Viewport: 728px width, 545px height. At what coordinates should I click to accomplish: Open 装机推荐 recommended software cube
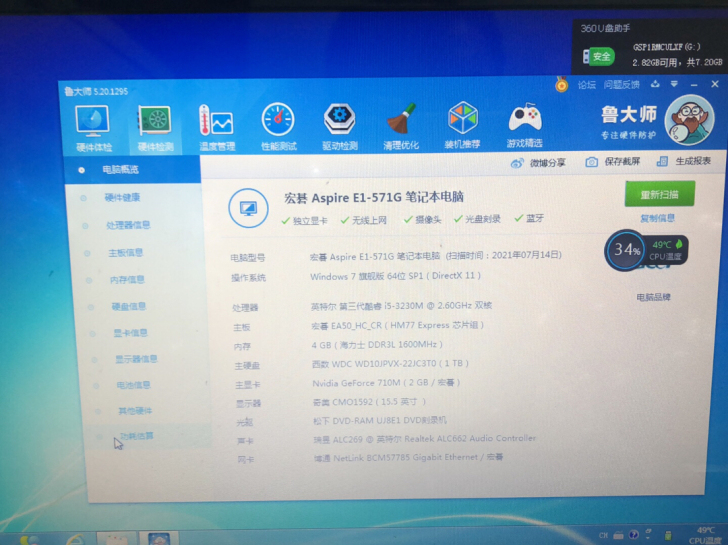tap(462, 125)
